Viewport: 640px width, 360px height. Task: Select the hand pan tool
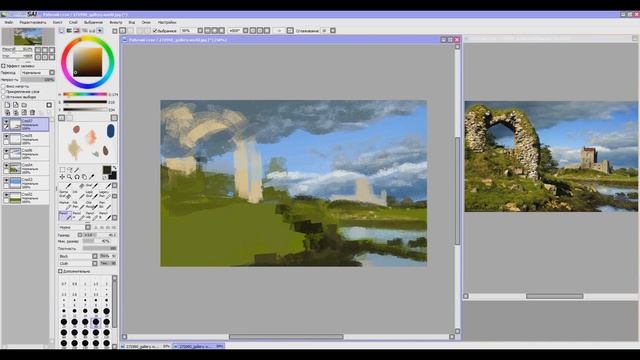[x=84, y=177]
